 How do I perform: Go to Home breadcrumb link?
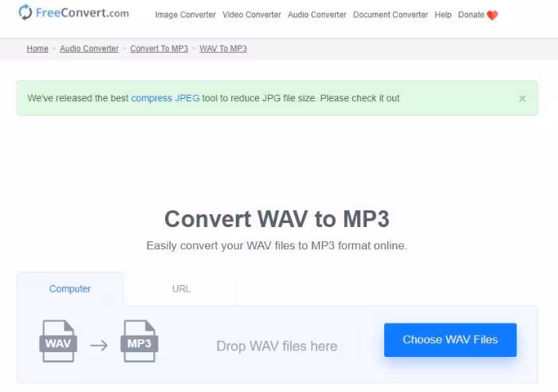37,49
